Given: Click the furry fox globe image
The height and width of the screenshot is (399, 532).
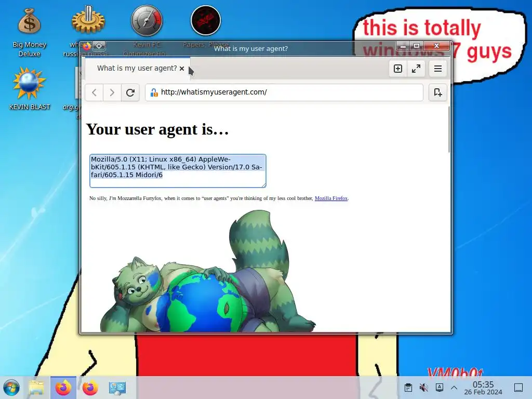Looking at the screenshot, I should (x=208, y=271).
